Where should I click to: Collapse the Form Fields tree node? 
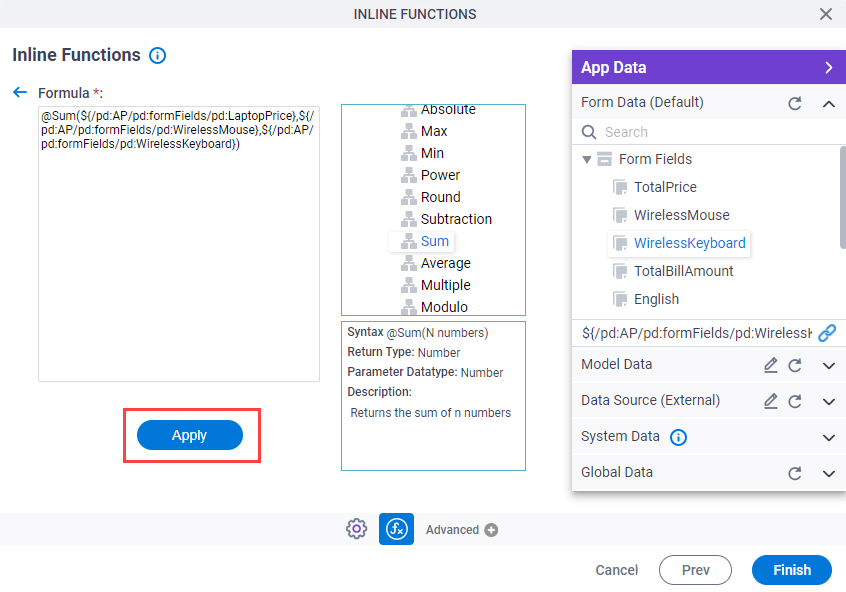point(586,159)
